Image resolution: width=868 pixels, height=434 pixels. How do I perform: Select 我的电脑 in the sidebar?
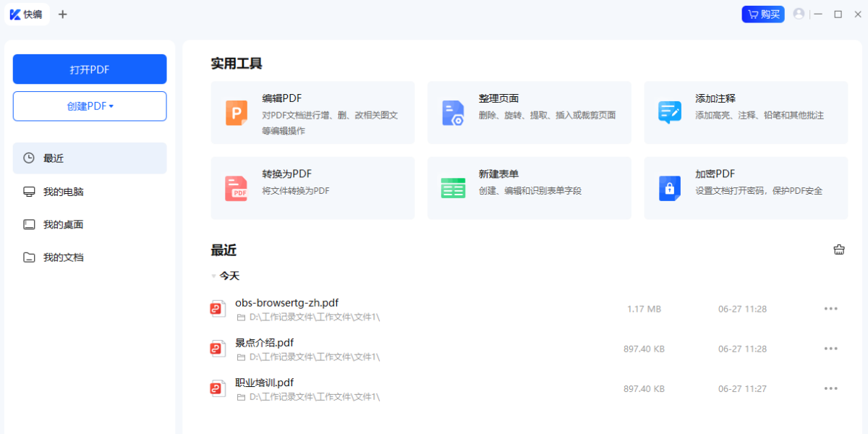[x=90, y=192]
